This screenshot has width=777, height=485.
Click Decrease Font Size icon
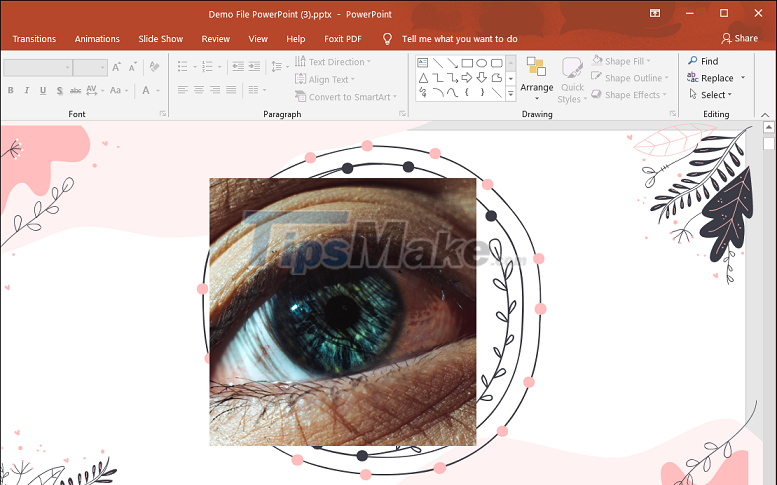pyautogui.click(x=132, y=67)
